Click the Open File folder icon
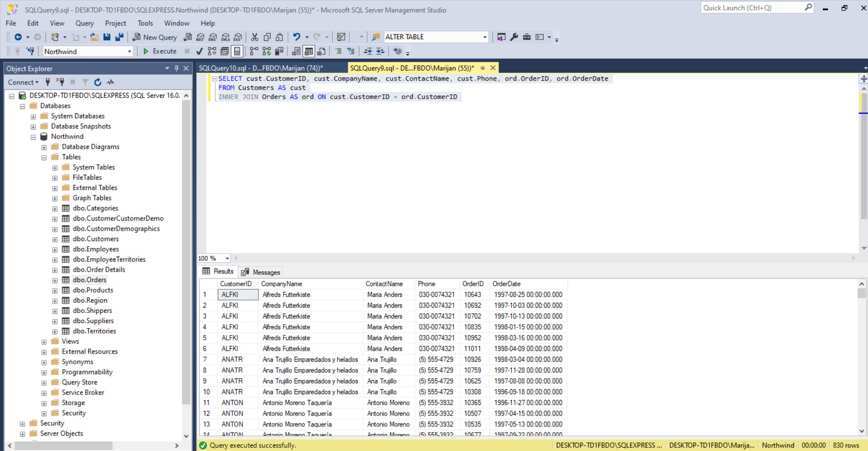Viewport: 868px width, 451px height. click(94, 37)
